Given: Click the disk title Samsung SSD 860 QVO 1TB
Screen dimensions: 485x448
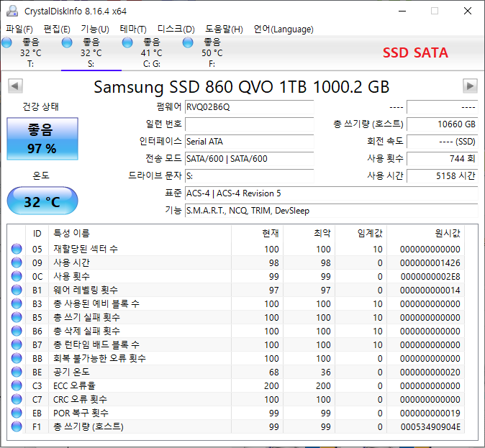Looking at the screenshot, I should click(x=241, y=87).
